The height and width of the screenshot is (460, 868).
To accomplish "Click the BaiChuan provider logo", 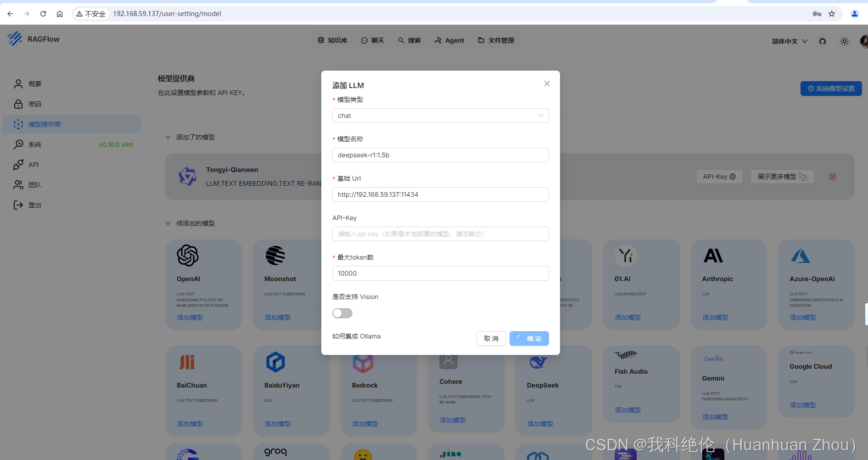I will click(x=187, y=362).
